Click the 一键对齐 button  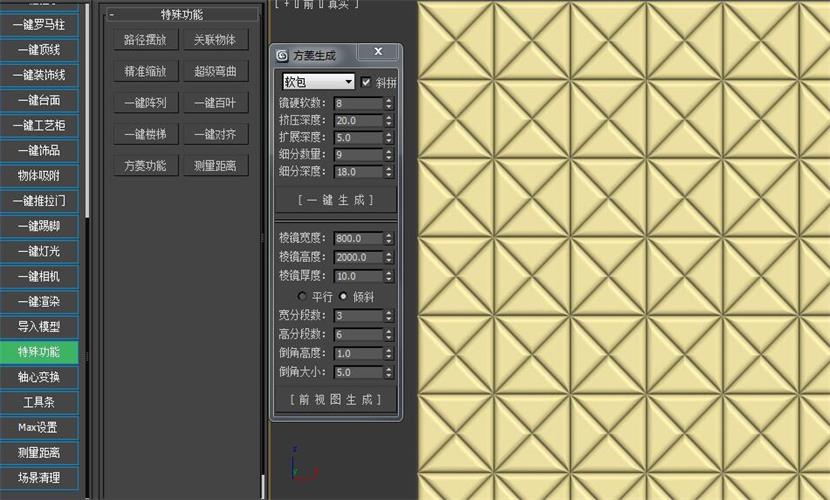coord(215,134)
